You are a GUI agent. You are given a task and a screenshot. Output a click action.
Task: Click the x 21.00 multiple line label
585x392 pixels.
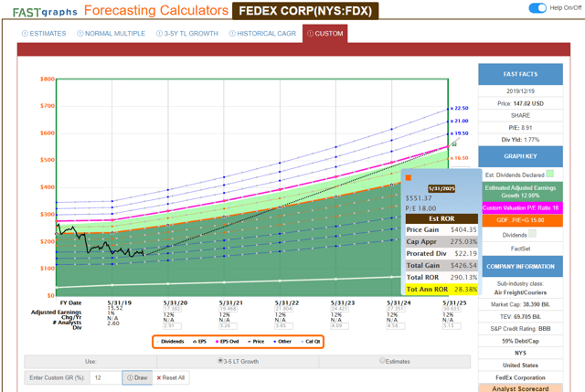[x=459, y=121]
